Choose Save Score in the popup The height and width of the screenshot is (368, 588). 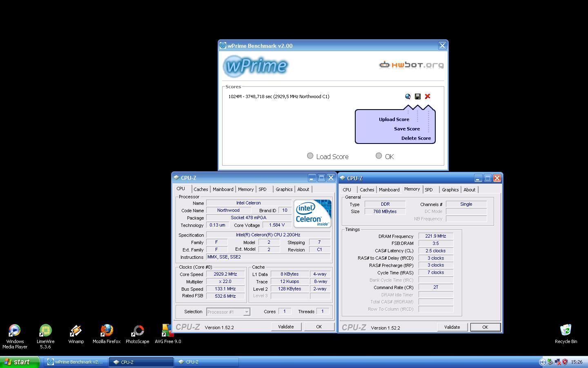(x=407, y=129)
